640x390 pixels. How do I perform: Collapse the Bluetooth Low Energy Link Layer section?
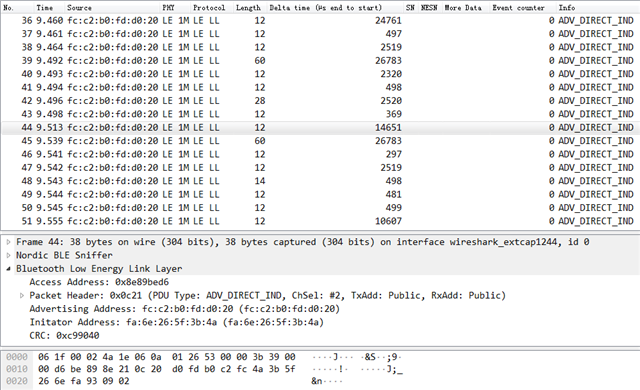coord(8,269)
